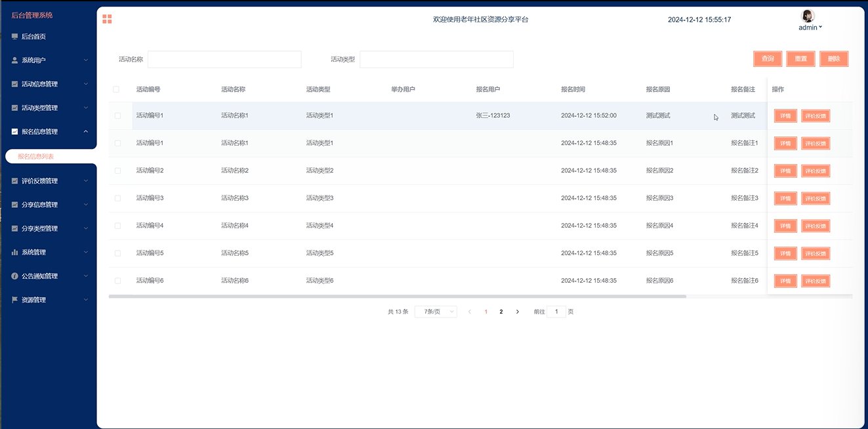Click the chart icon beside 活动信息管理
The height and width of the screenshot is (429, 868).
tap(14, 84)
